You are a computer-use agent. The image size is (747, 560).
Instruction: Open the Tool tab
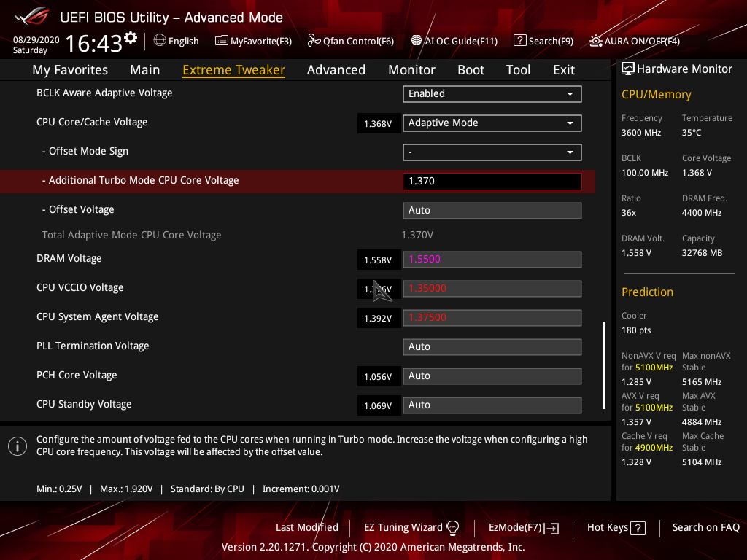519,70
